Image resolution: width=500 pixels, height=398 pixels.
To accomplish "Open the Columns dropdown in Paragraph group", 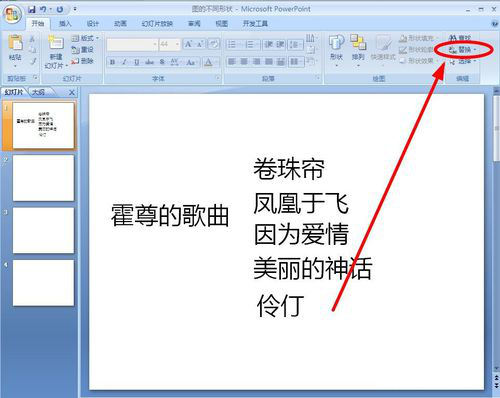I will pos(296,62).
